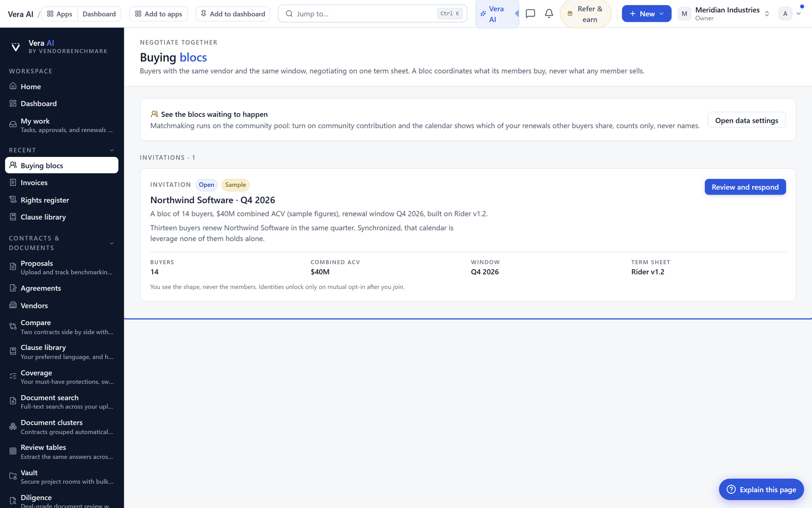Open the New button dropdown
This screenshot has height=508, width=812.
[x=647, y=14]
